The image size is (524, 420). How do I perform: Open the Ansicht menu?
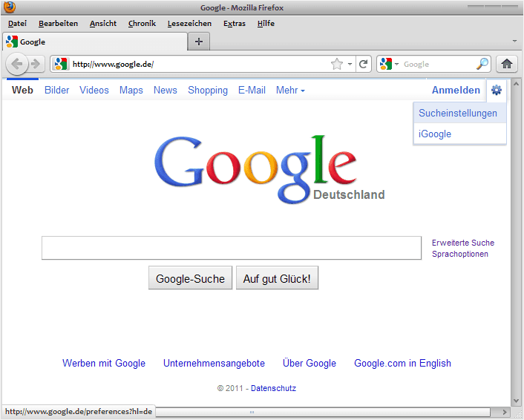pyautogui.click(x=103, y=24)
